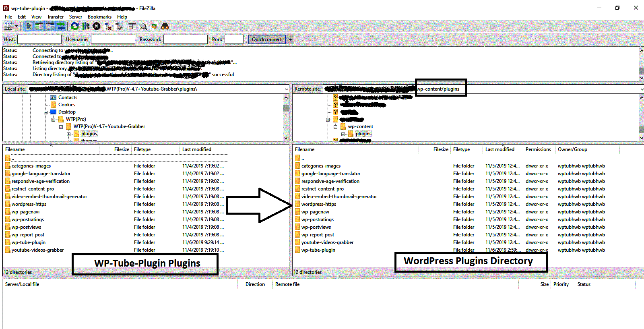
Task: Open the binoculars file search tool
Action: coord(165,27)
